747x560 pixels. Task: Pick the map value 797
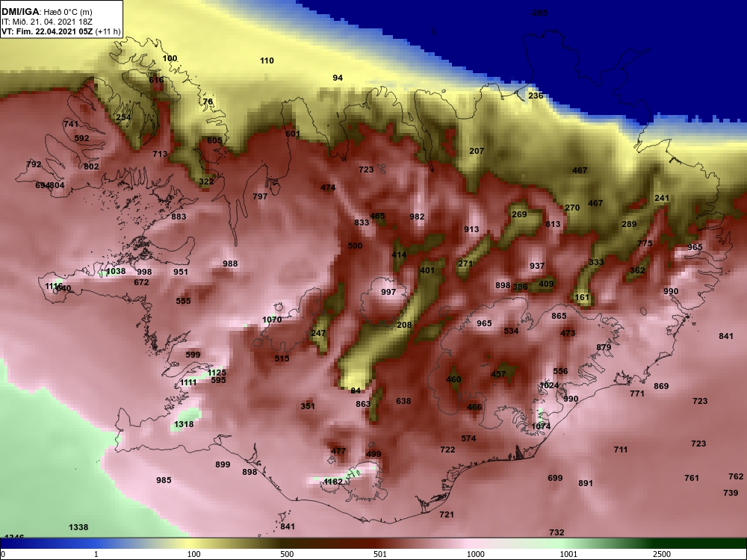tap(260, 196)
